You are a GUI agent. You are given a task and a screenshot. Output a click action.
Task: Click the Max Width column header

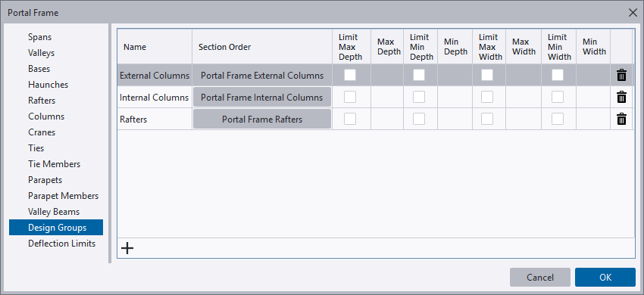pyautogui.click(x=524, y=47)
